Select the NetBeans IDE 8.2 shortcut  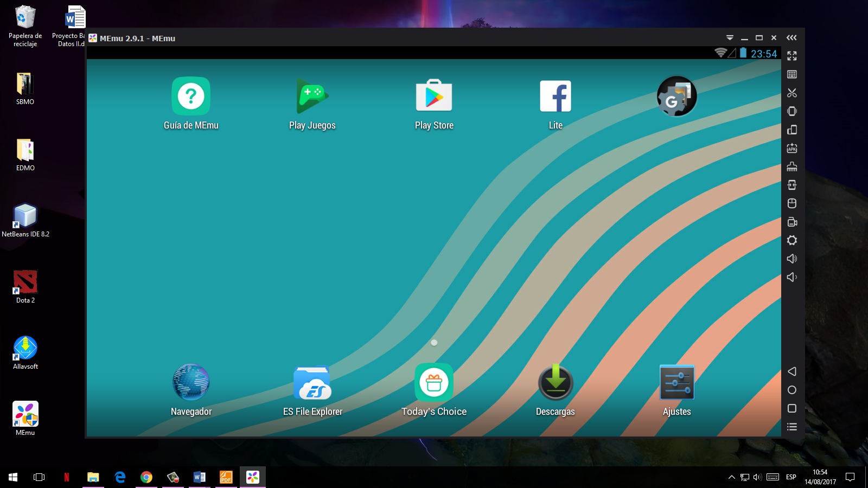click(x=25, y=221)
